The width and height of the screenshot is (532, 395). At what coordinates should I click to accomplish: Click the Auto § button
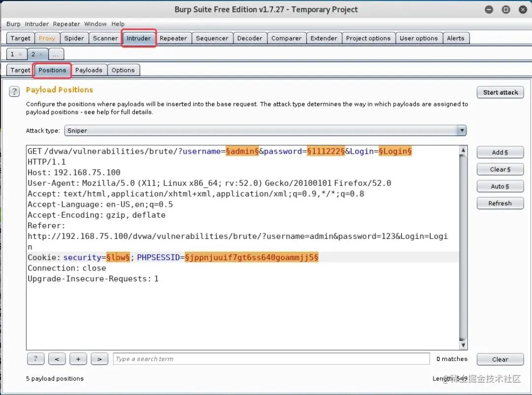click(x=500, y=186)
